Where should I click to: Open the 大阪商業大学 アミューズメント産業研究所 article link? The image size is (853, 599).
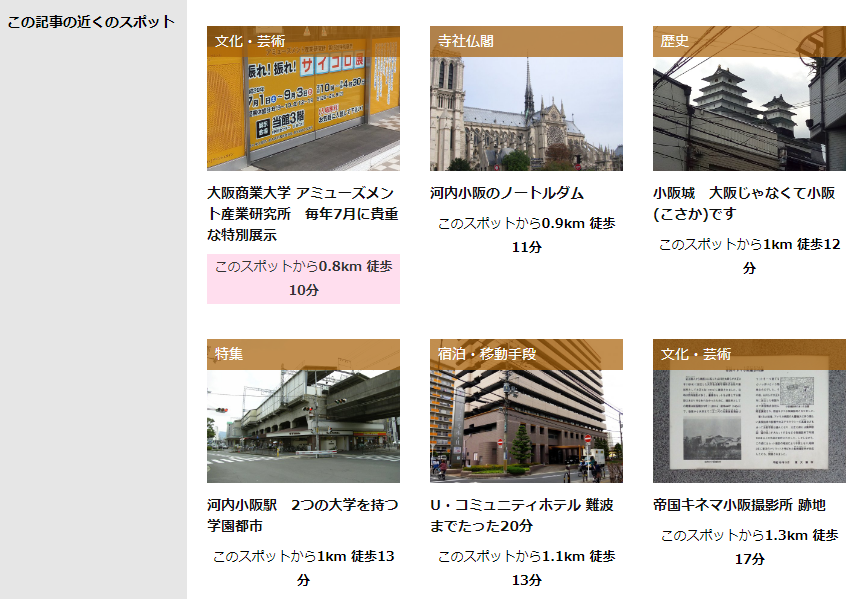coord(303,213)
